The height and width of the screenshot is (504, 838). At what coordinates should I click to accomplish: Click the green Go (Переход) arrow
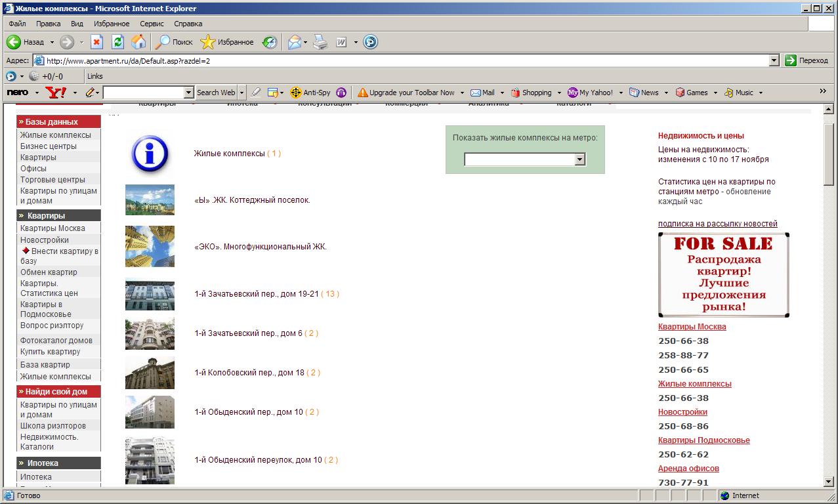point(790,60)
